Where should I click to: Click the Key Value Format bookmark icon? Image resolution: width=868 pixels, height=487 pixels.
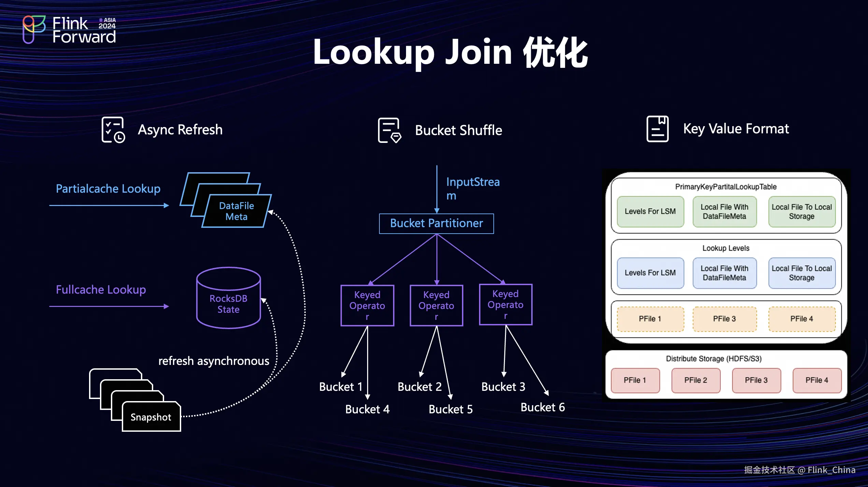tap(657, 129)
